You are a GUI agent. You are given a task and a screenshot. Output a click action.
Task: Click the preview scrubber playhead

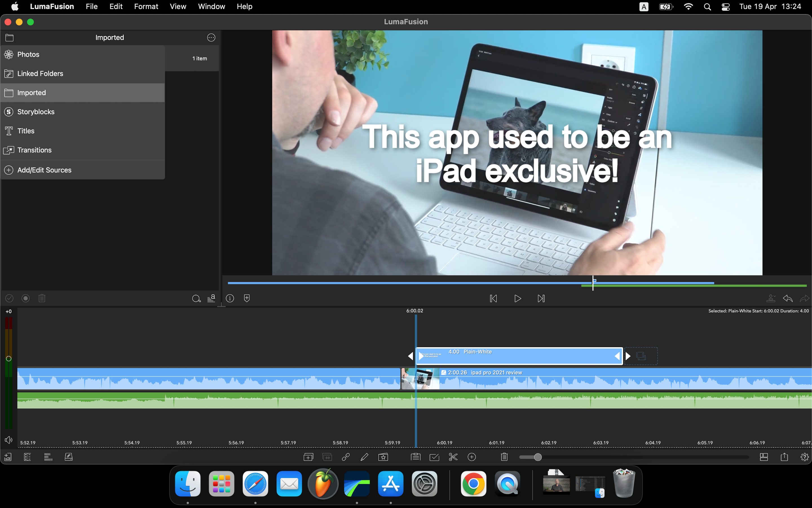point(593,283)
